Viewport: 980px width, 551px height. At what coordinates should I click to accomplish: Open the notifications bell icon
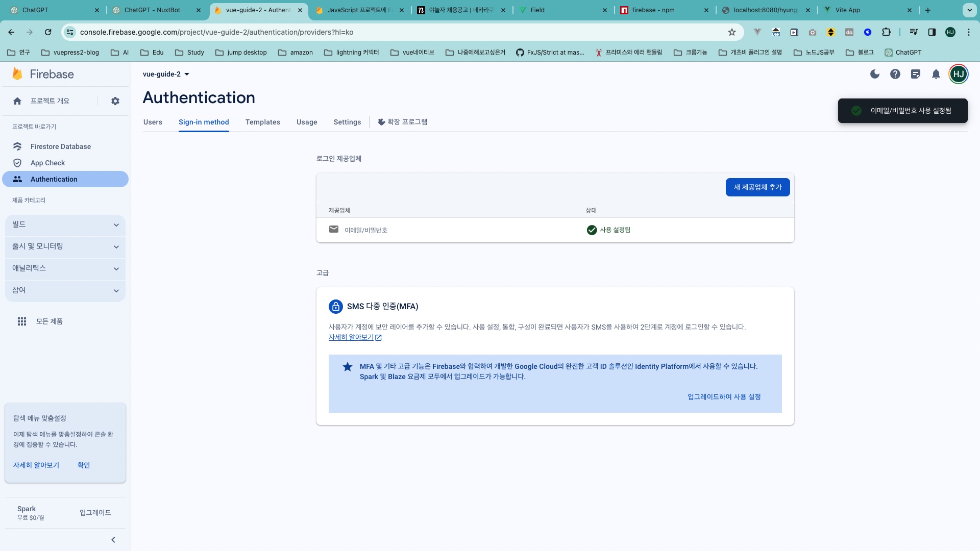click(x=936, y=74)
